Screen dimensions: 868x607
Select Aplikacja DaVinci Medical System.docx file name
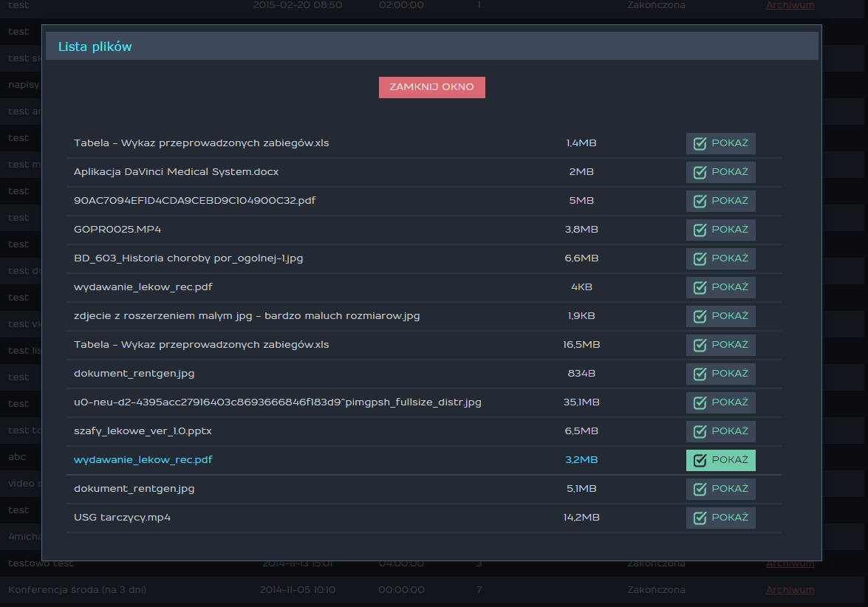(176, 171)
